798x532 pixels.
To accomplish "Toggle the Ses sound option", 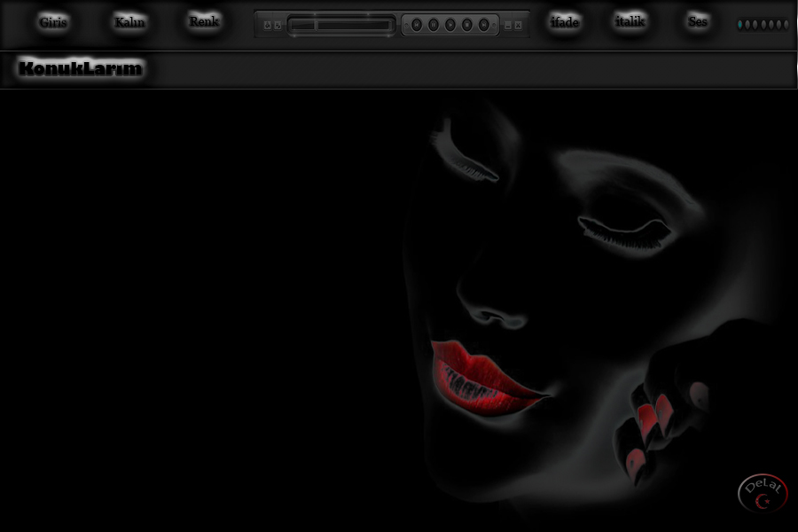I will click(698, 22).
